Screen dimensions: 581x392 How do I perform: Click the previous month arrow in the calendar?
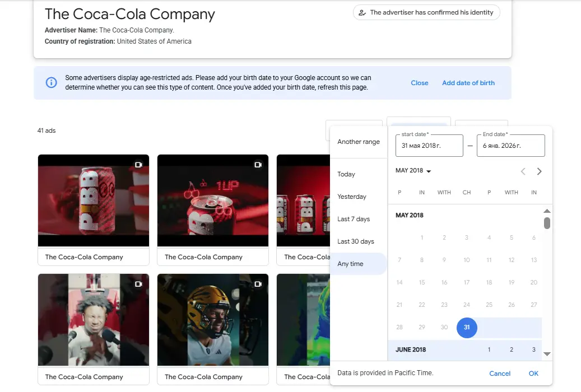(523, 171)
